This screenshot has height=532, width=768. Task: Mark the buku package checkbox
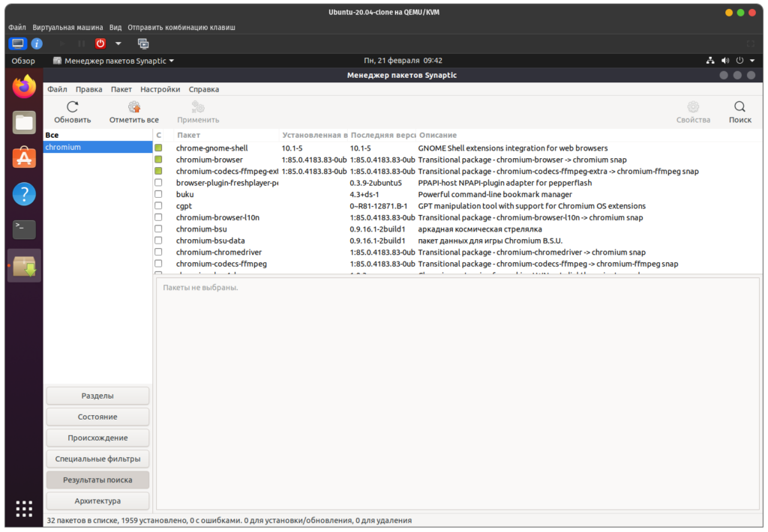[158, 194]
